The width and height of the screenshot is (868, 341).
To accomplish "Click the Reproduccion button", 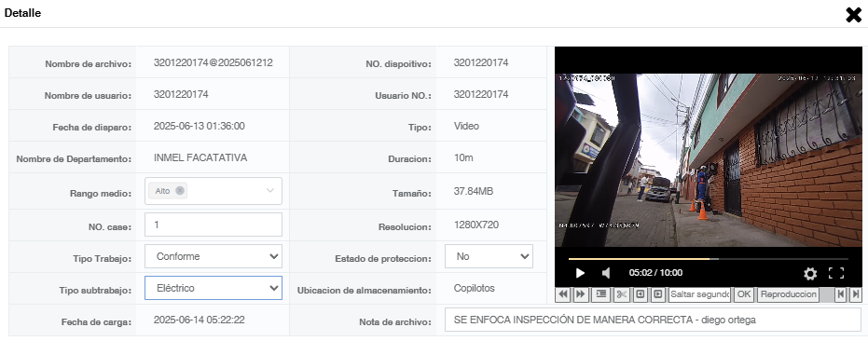I will (x=789, y=294).
